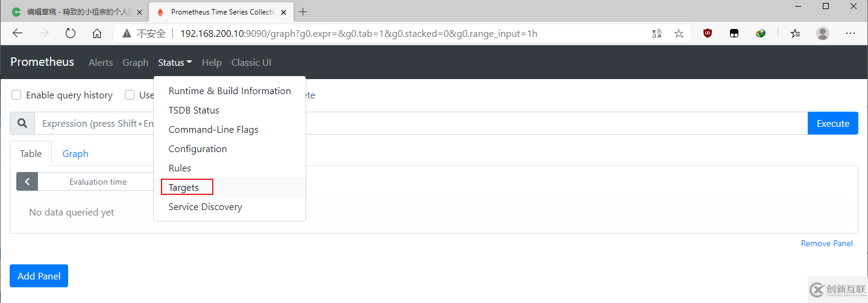This screenshot has width=868, height=303.
Task: Reload the Prometheus page
Action: pyautogui.click(x=71, y=34)
